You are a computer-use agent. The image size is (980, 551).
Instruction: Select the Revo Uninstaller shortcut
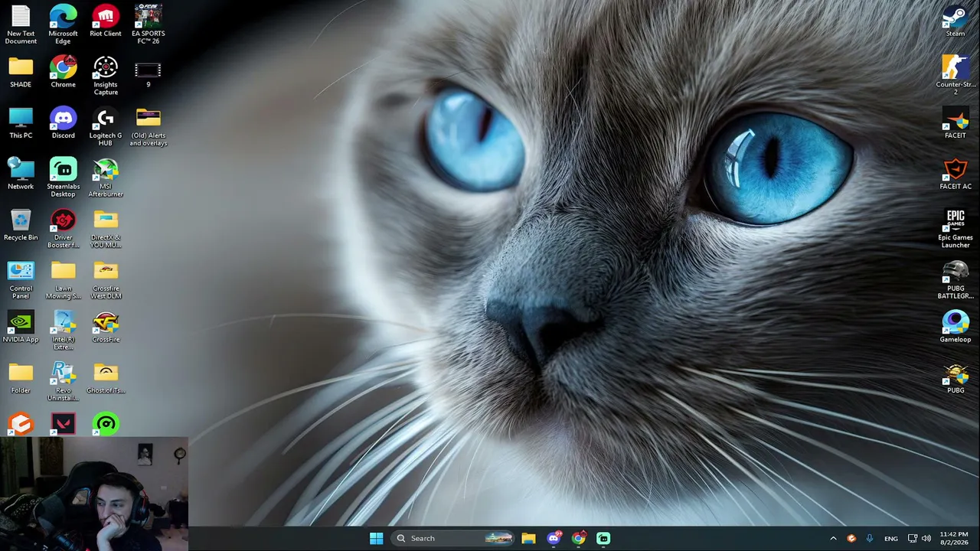63,382
